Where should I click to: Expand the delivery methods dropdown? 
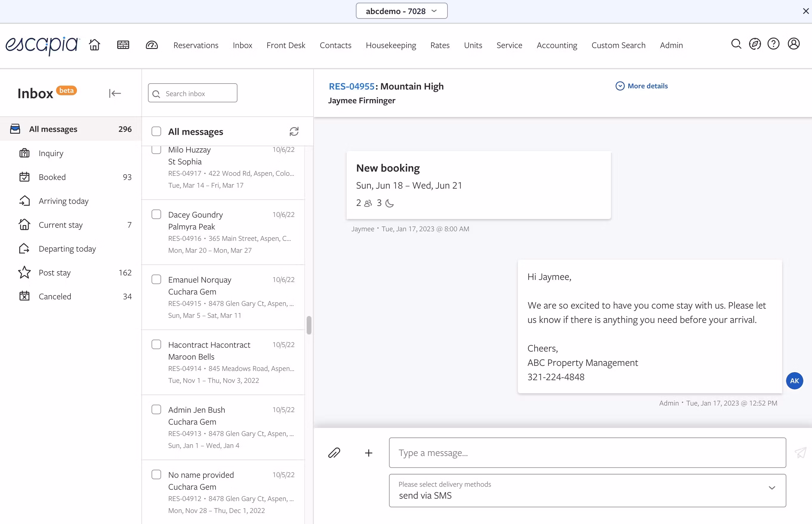(772, 488)
